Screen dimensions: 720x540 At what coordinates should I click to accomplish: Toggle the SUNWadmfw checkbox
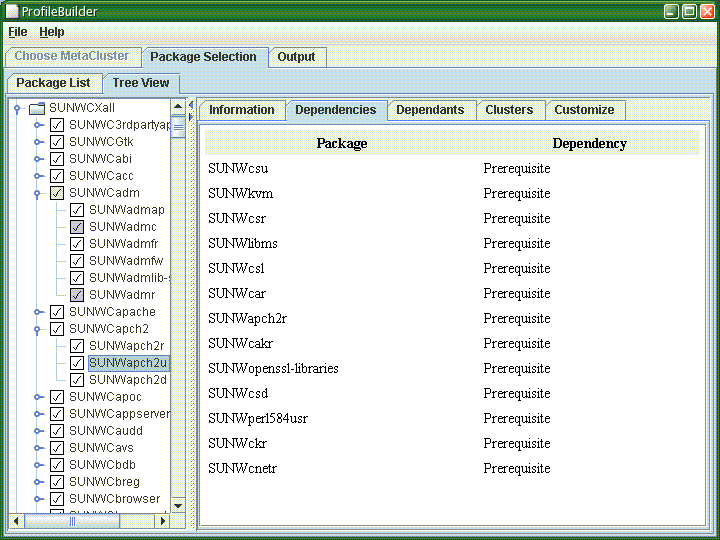(x=77, y=261)
